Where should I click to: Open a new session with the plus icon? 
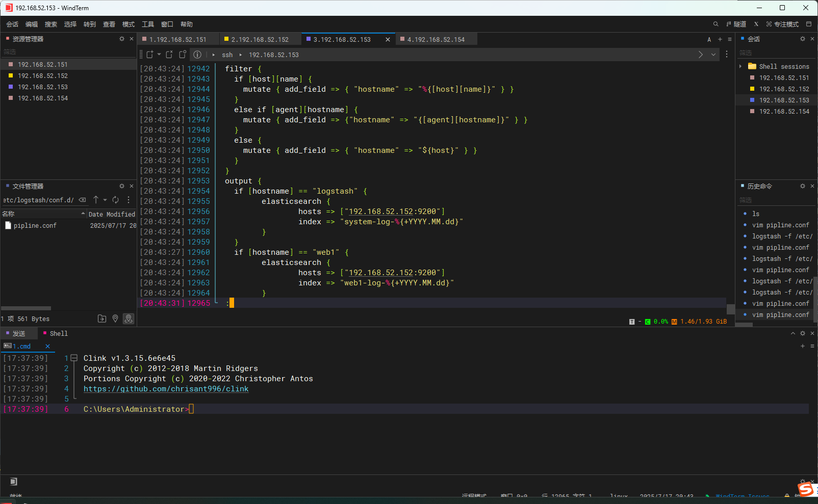(720, 39)
